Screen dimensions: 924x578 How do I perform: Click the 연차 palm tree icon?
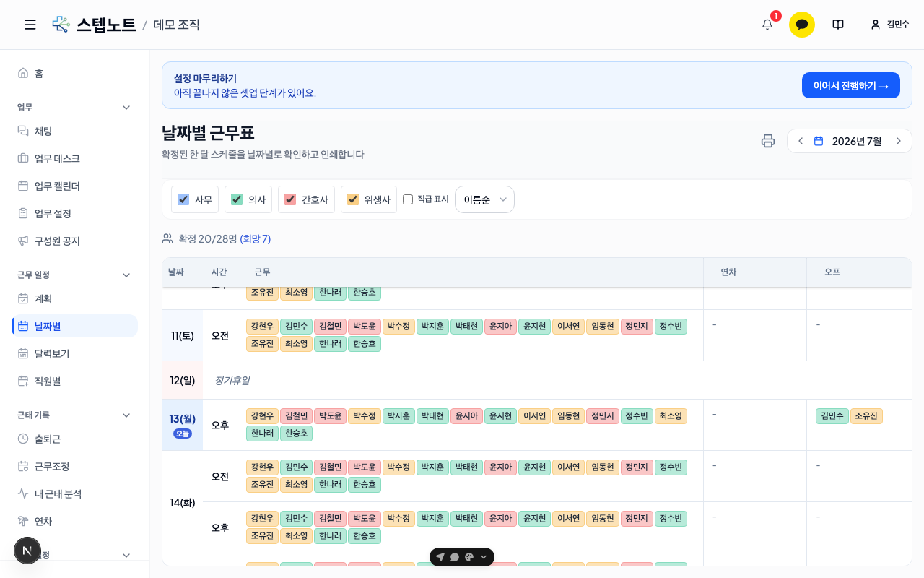(x=23, y=521)
